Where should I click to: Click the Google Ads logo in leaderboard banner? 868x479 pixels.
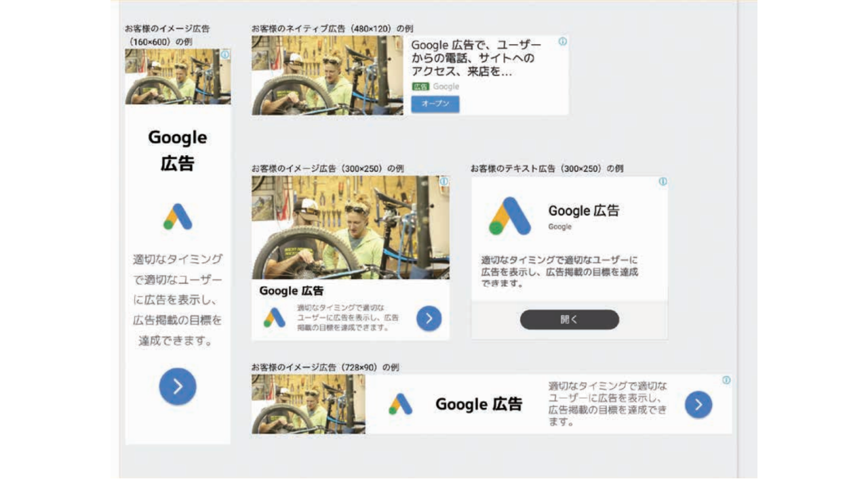(x=400, y=404)
